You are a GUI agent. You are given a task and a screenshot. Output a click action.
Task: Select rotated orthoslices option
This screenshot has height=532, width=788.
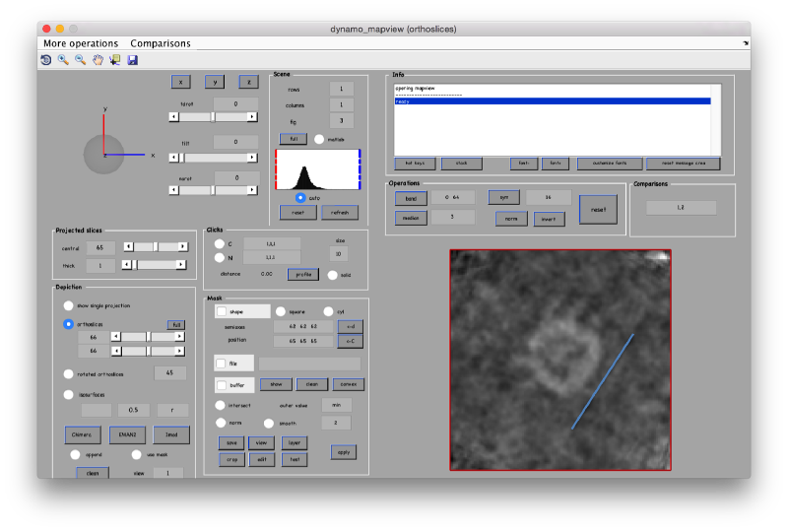[x=68, y=374]
